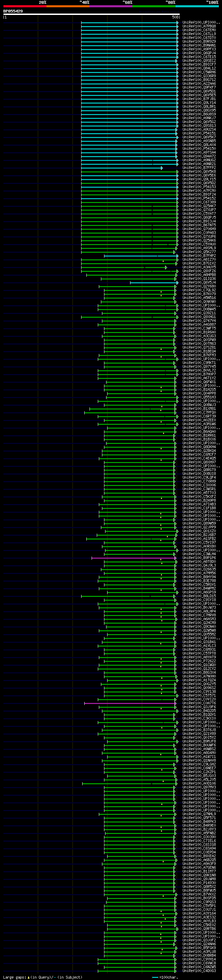Screen dimensions: 222x980
Task: Click the green ~80% identity color bar
Action: (x=154, y=6)
